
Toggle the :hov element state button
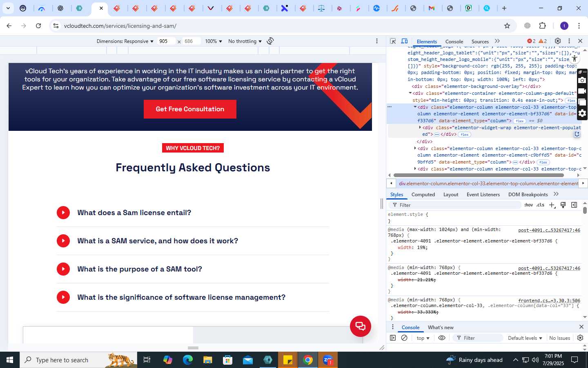coord(528,205)
